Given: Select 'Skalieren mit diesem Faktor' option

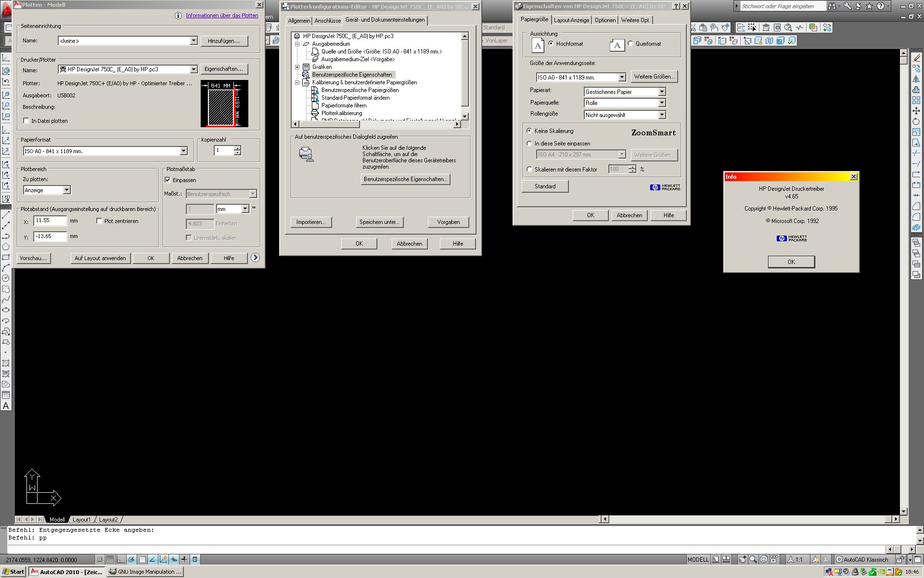Looking at the screenshot, I should (x=529, y=169).
